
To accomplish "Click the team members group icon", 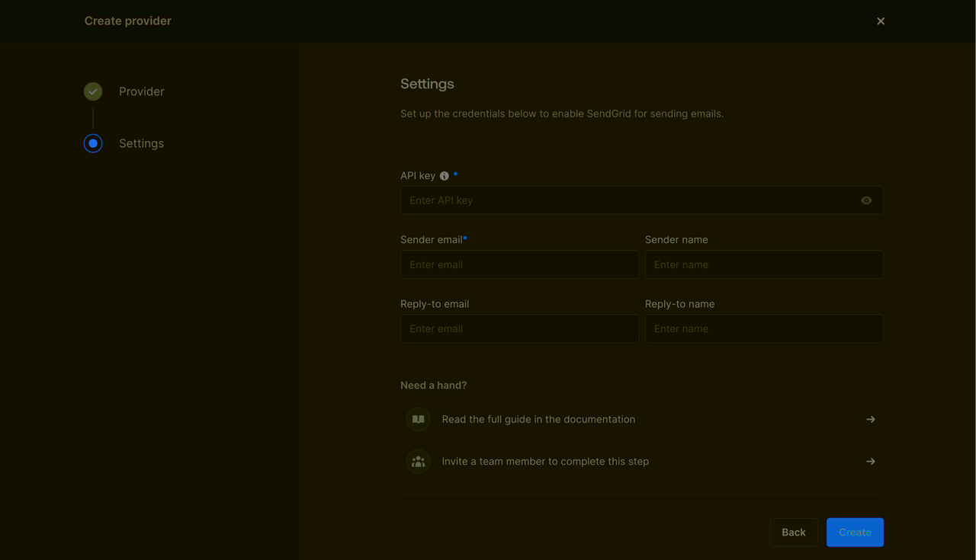I will pyautogui.click(x=419, y=461).
